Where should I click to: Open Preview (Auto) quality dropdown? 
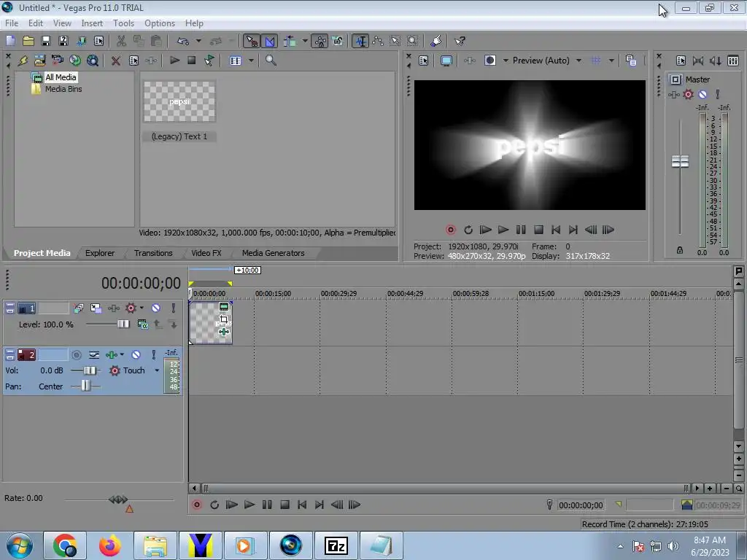pyautogui.click(x=578, y=61)
